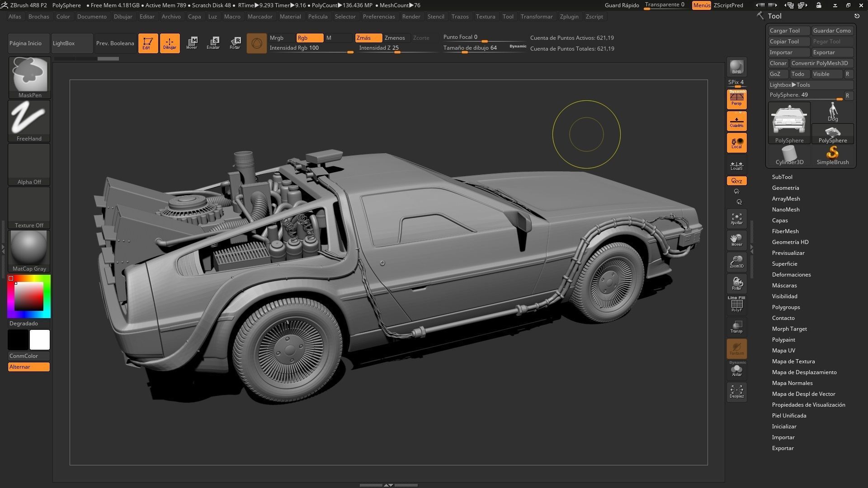Open the Brochas menu
868x488 pixels.
pos(39,17)
